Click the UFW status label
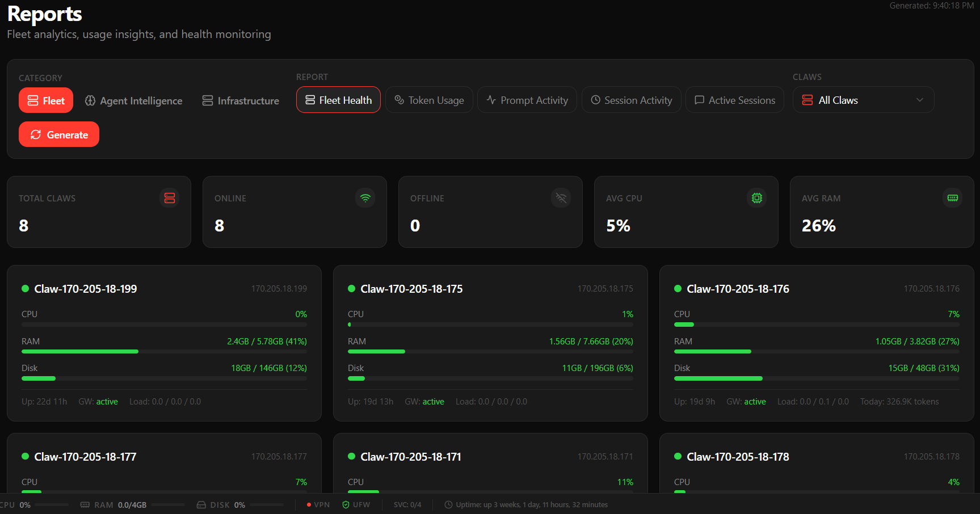Screen dimensions: 980x514 [361, 504]
